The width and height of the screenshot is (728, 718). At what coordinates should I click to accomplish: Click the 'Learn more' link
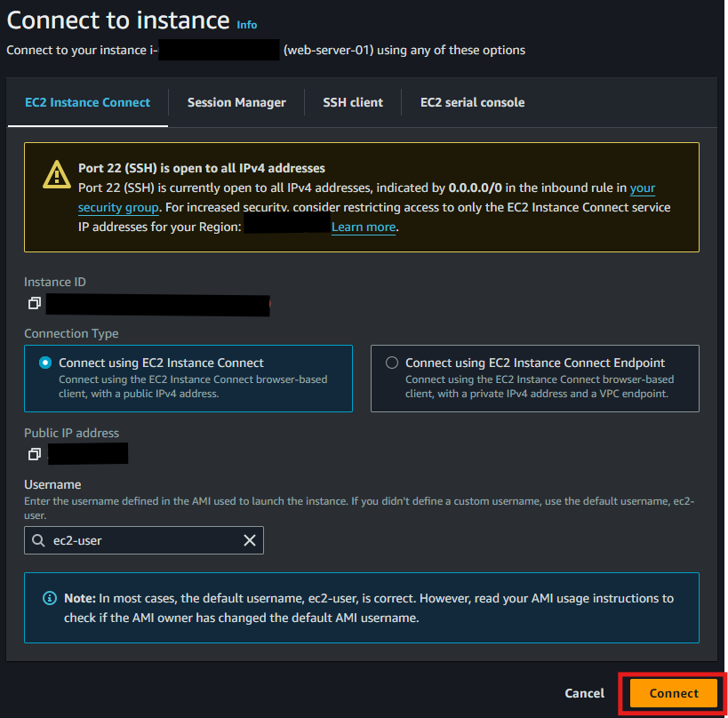[x=363, y=227]
